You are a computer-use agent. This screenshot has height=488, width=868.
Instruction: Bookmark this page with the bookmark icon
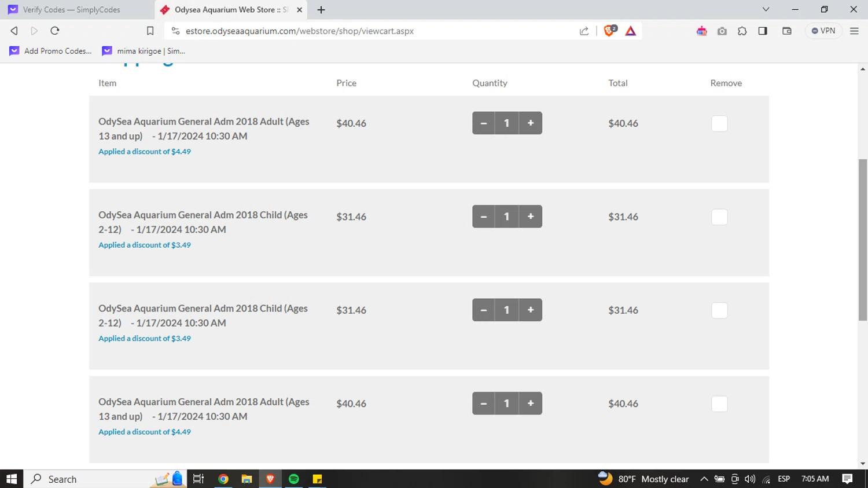click(x=150, y=31)
